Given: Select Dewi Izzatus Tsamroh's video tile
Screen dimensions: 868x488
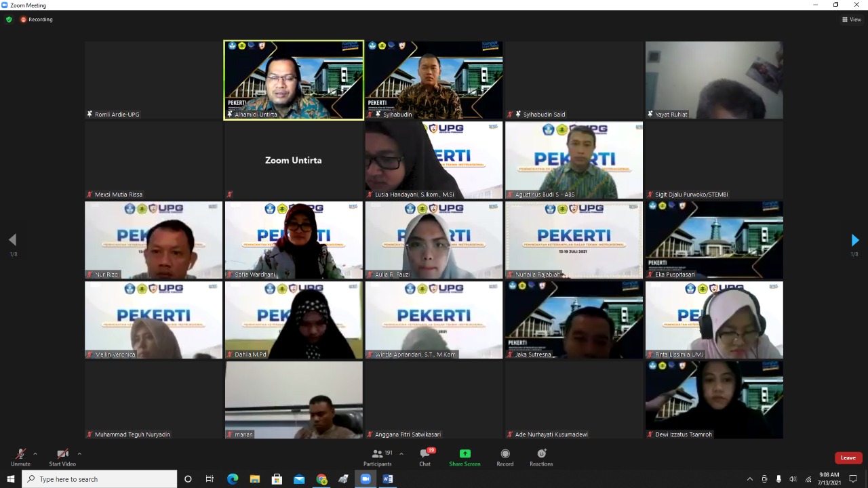Looking at the screenshot, I should 714,400.
